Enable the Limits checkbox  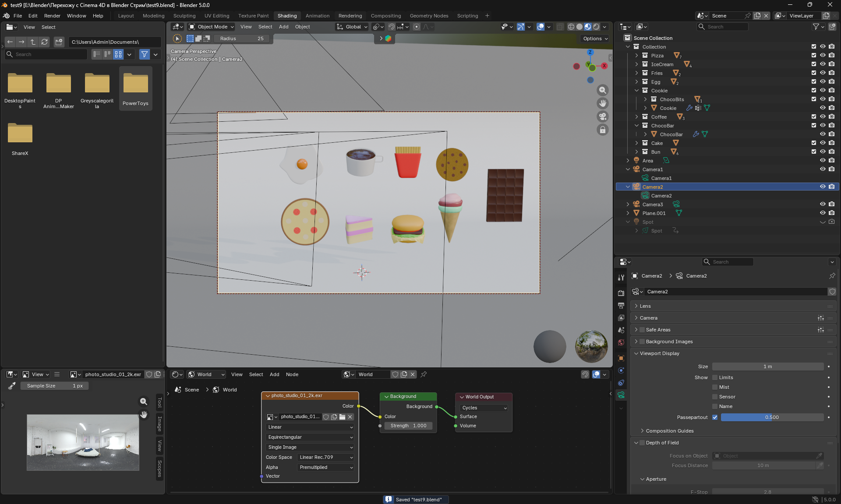[715, 377]
